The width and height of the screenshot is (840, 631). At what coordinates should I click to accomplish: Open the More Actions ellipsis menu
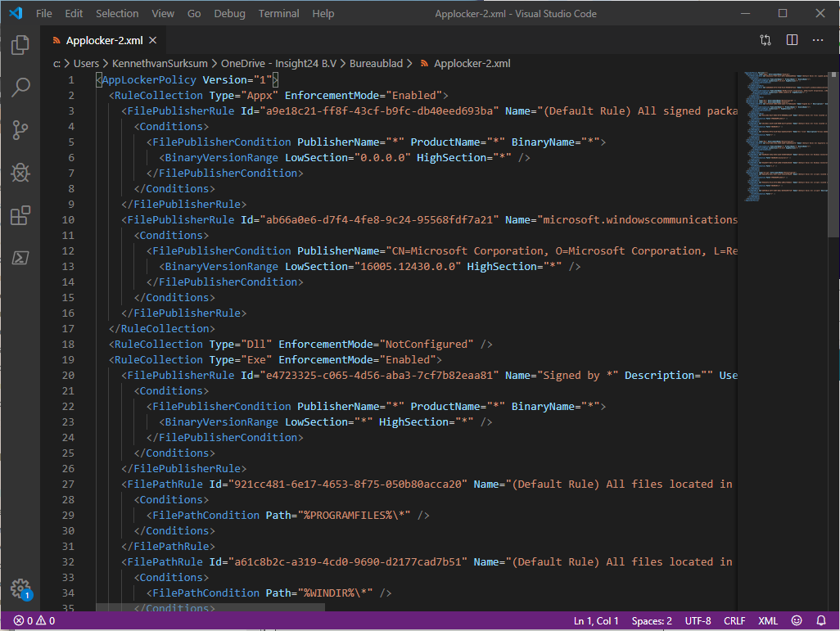[818, 40]
